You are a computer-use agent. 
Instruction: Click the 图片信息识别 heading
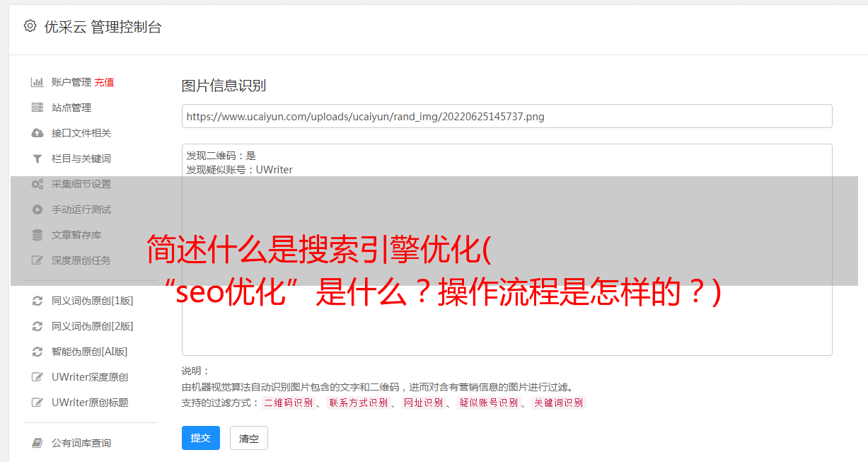224,86
